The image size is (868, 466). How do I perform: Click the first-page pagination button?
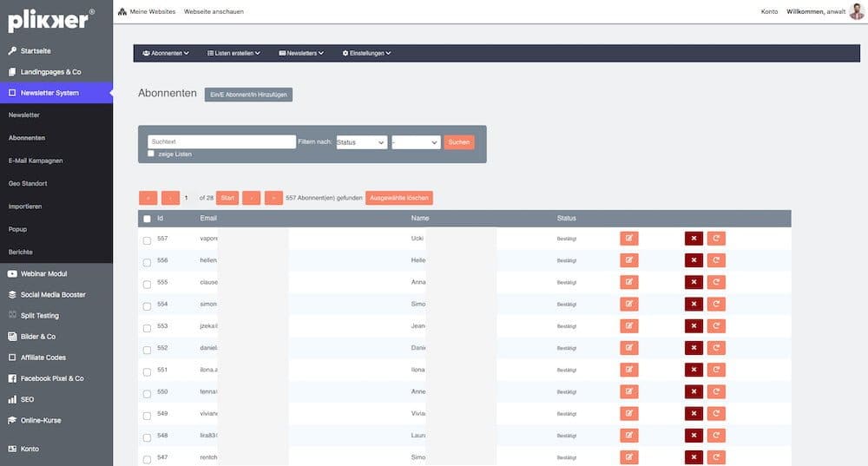tap(148, 198)
